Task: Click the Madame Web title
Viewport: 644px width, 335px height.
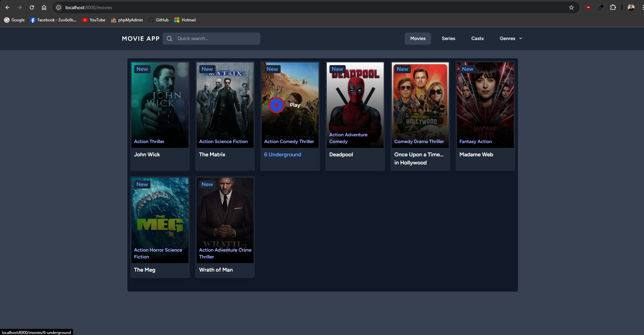Action: pyautogui.click(x=476, y=155)
